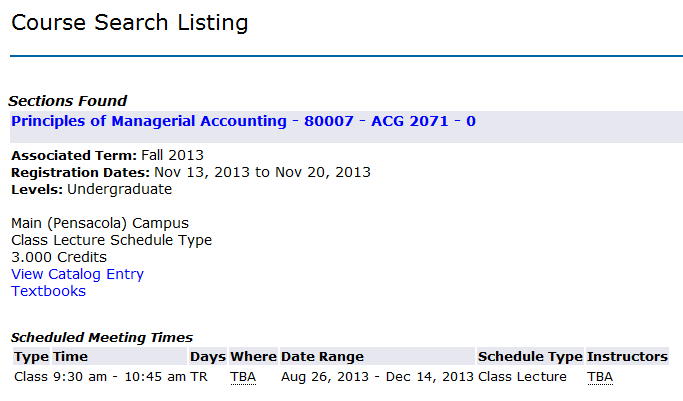Viewport: 683px width, 401px height.
Task: Click the Course Search Listing heading
Action: tap(129, 23)
